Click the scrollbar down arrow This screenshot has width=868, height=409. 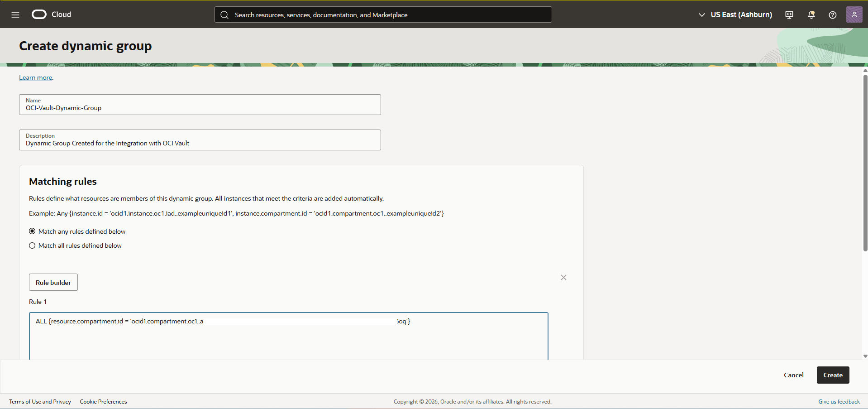865,356
